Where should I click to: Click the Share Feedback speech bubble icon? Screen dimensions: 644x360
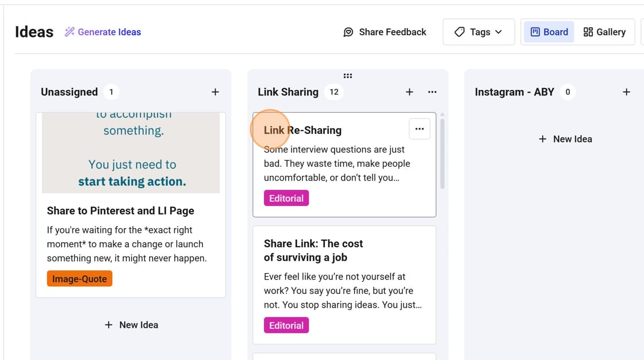pos(348,32)
